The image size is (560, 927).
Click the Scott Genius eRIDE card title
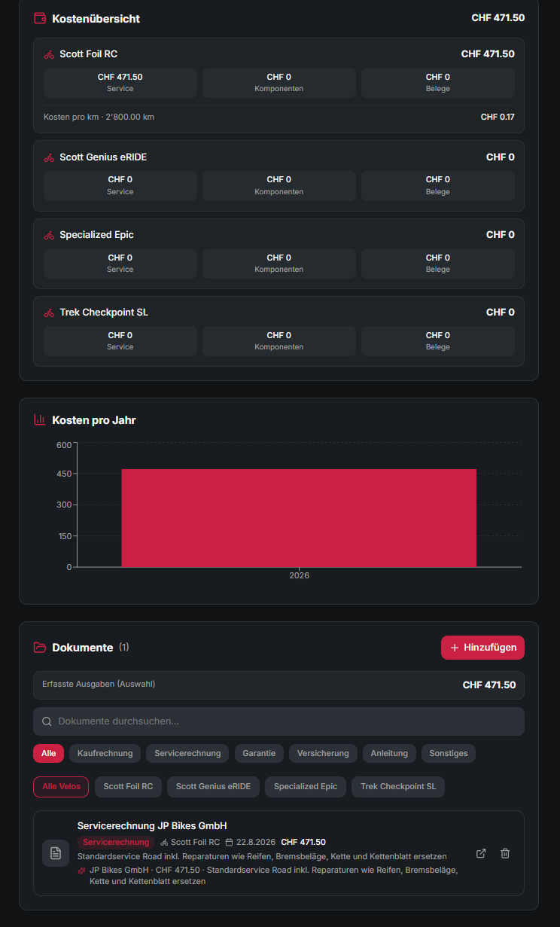[x=103, y=157]
